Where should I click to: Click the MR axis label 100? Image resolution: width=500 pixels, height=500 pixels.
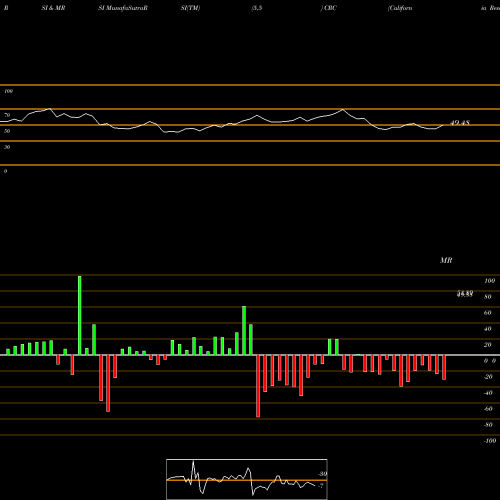[489, 281]
